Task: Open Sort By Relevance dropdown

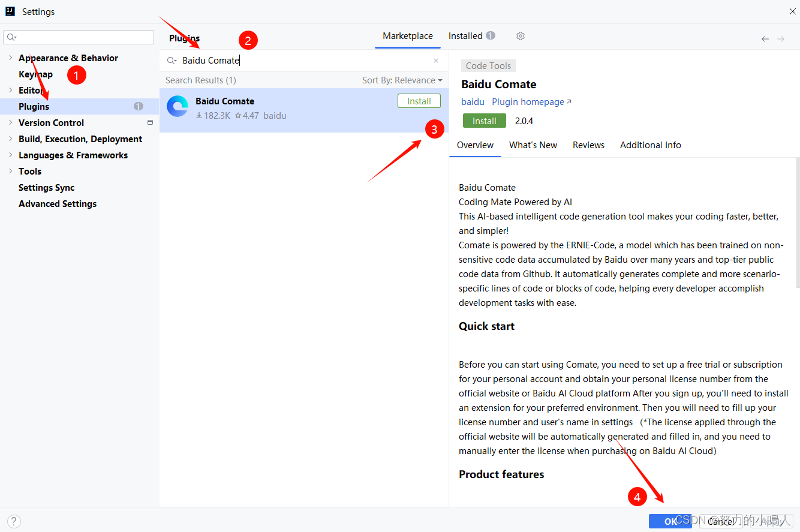Action: pos(402,80)
